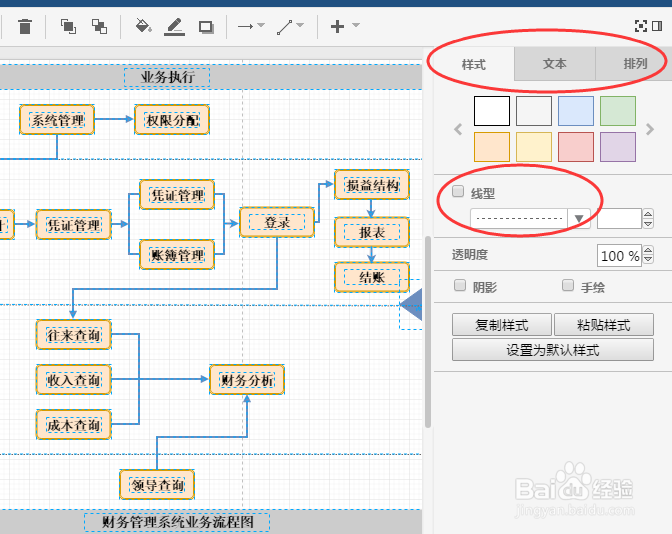The image size is (672, 534).
Task: Select the light gray style swatch
Action: click(534, 111)
